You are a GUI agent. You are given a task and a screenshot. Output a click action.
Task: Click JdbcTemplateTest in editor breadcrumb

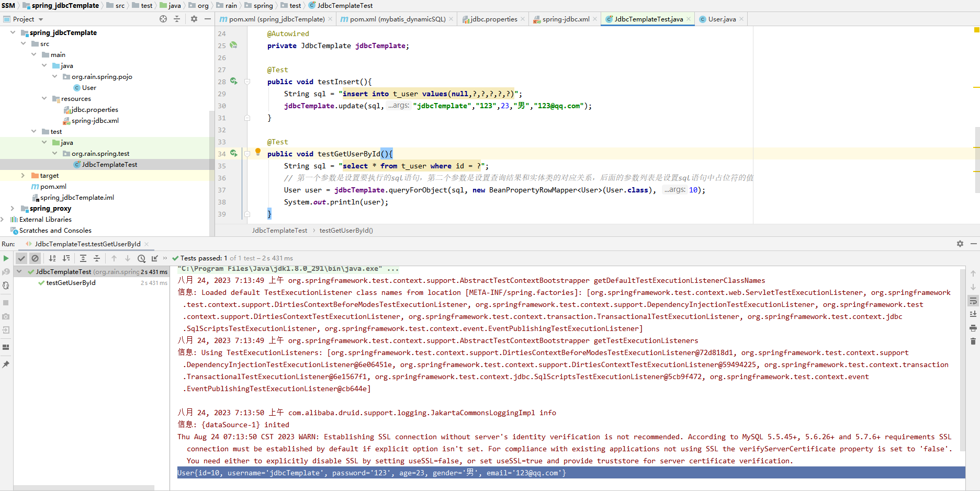[279, 230]
